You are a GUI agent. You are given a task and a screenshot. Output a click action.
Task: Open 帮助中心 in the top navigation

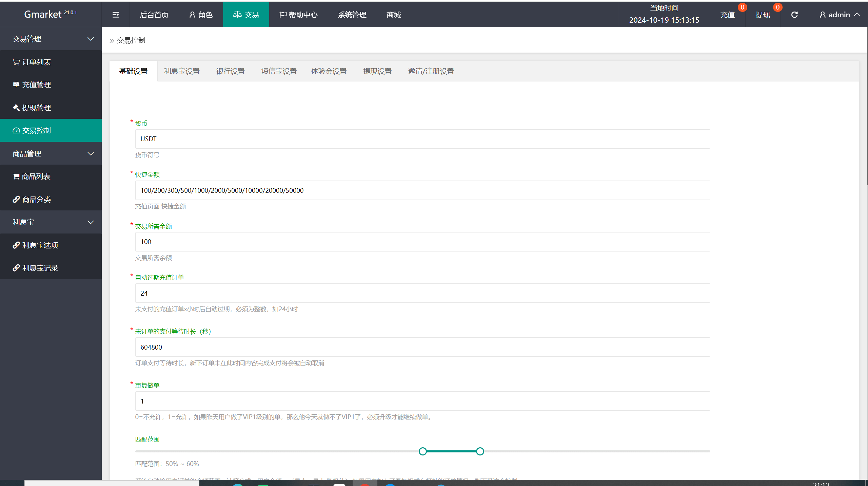[x=298, y=15]
